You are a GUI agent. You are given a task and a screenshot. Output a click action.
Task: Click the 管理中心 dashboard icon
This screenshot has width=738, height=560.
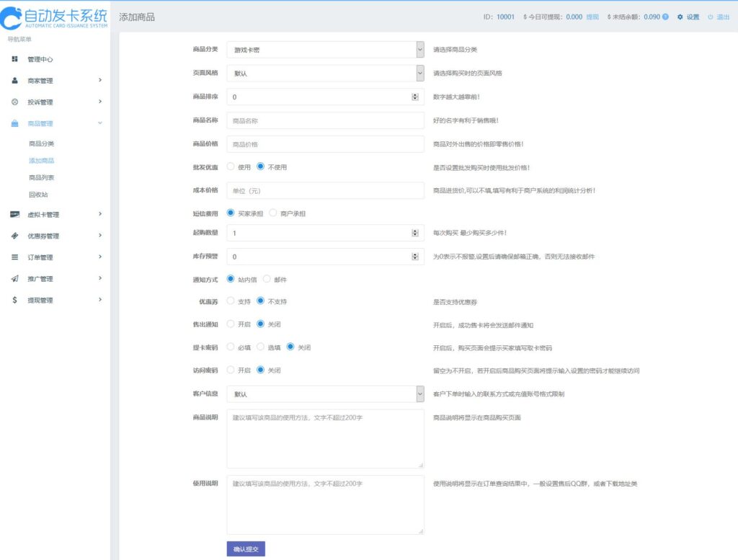coord(14,59)
